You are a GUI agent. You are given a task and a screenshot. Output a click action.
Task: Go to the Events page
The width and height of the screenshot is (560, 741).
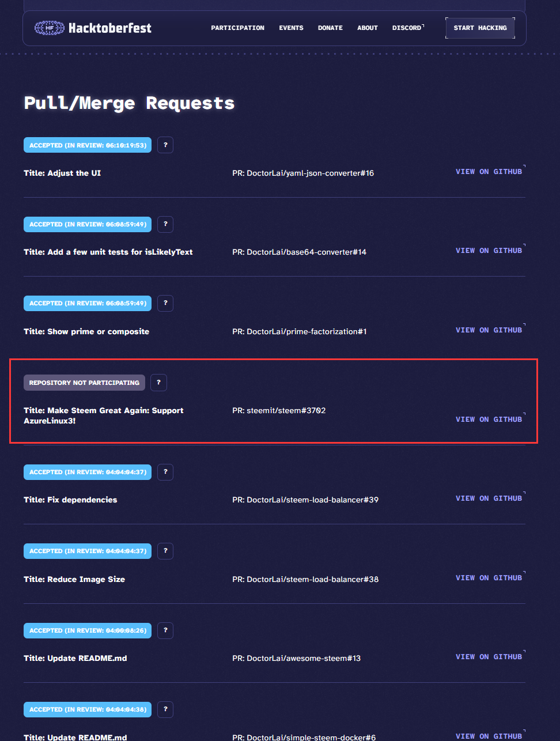click(x=291, y=28)
